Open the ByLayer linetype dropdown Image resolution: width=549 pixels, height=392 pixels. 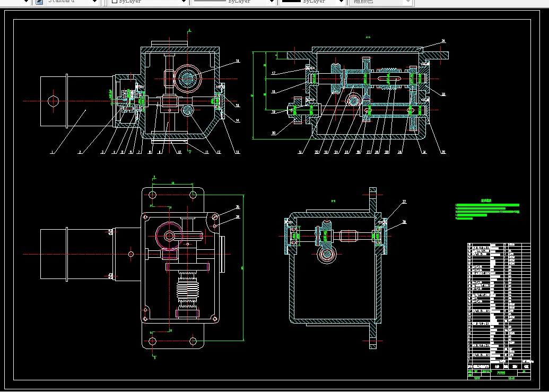click(271, 2)
